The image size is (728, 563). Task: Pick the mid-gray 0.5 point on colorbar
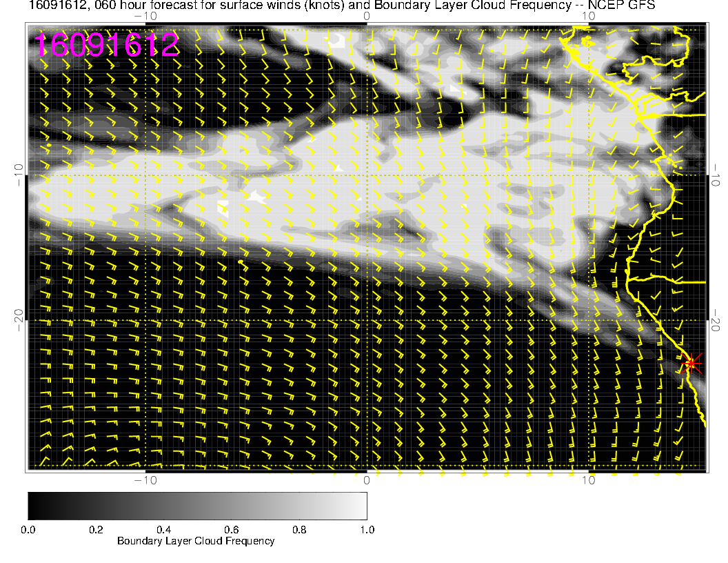(x=197, y=505)
